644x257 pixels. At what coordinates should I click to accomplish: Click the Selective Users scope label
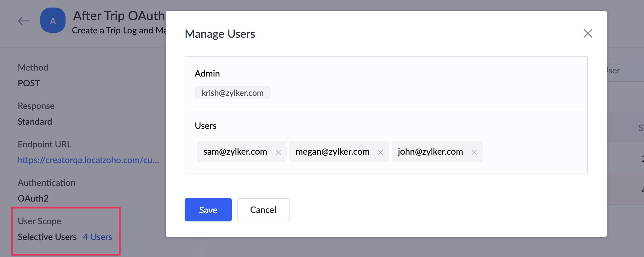point(47,237)
